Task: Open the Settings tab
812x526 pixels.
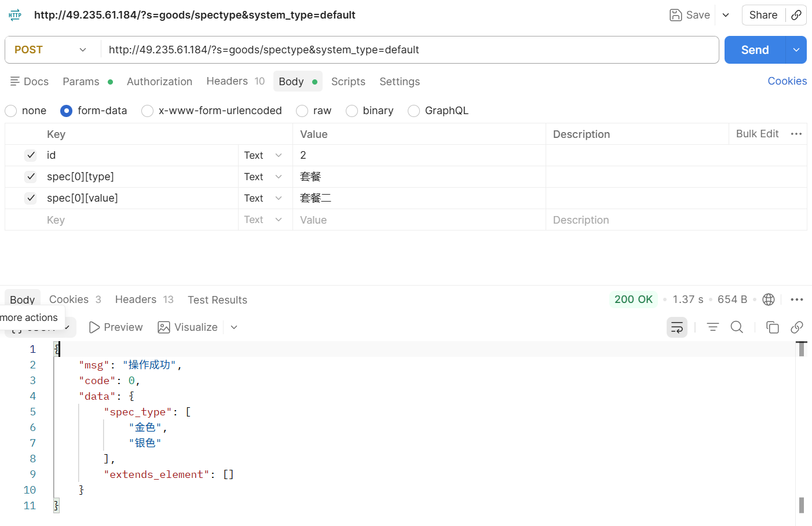Action: point(400,82)
